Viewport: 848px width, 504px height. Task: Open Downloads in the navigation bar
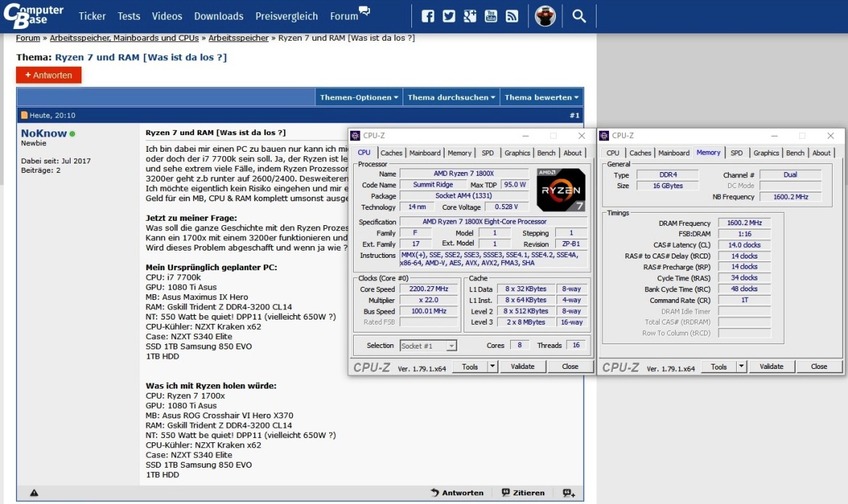tap(219, 16)
